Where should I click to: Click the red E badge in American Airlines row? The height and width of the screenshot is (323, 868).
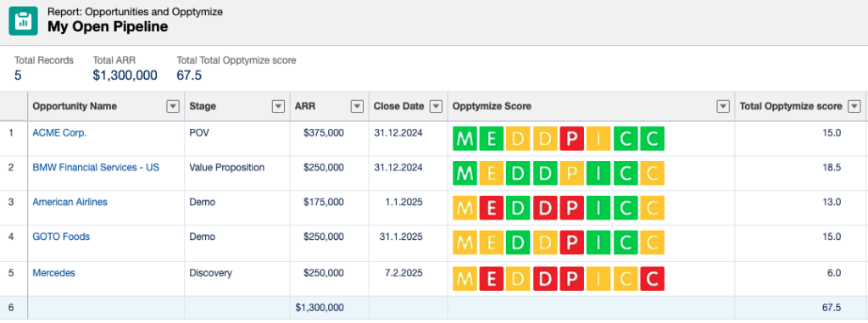tap(492, 209)
